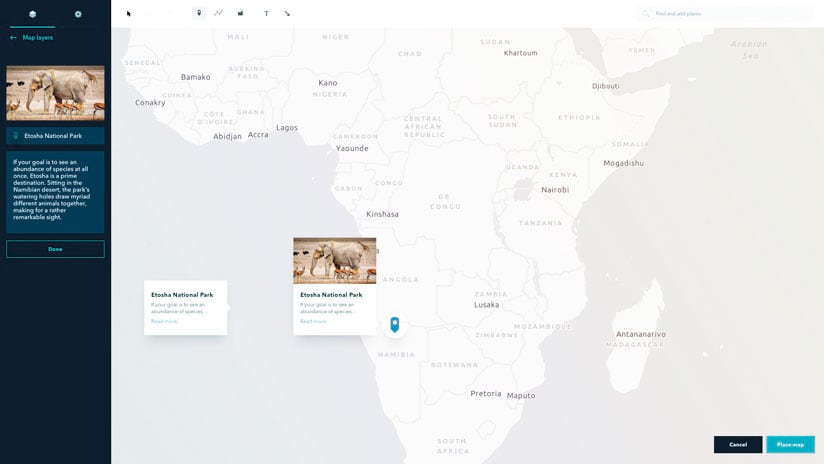824x464 pixels.
Task: Open the layers tab in sidebar
Action: tap(33, 14)
